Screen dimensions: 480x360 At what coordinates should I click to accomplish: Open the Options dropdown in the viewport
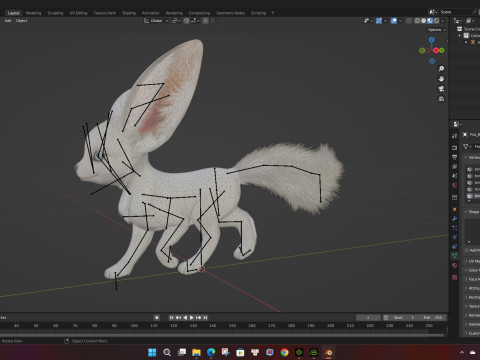coord(437,30)
